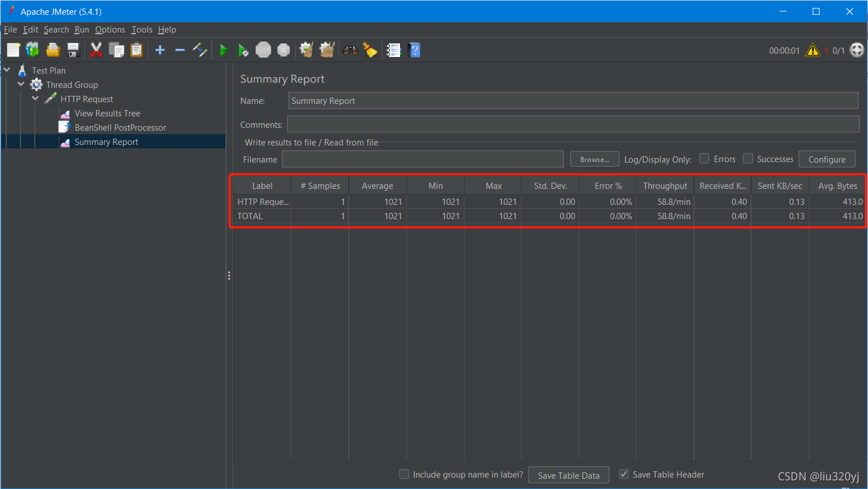Screen dimensions: 868x489
Task: Click the yellow warning triangle log icon
Action: coord(812,50)
